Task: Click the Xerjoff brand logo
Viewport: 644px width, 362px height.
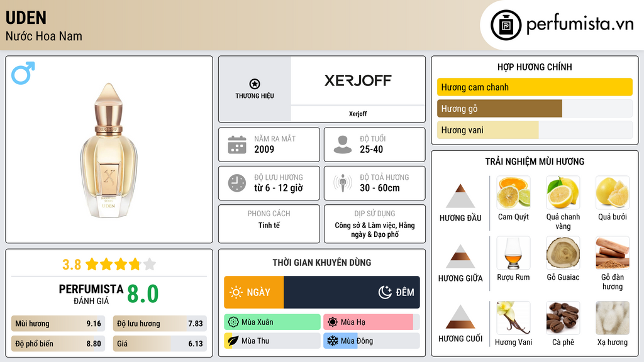Action: pyautogui.click(x=357, y=80)
